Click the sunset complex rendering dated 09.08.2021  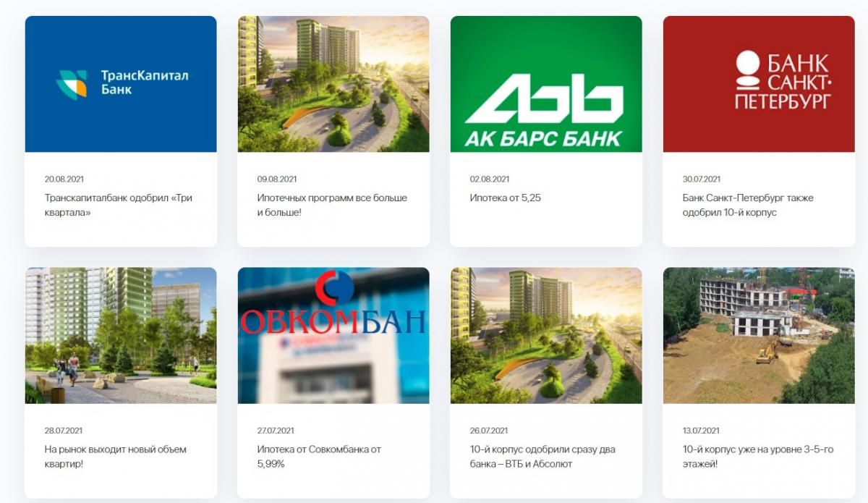(333, 84)
